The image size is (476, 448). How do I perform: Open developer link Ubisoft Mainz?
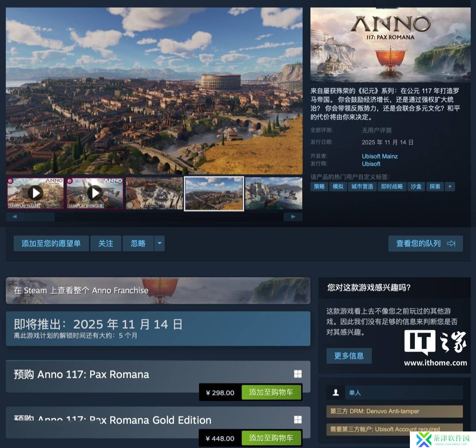click(x=379, y=156)
